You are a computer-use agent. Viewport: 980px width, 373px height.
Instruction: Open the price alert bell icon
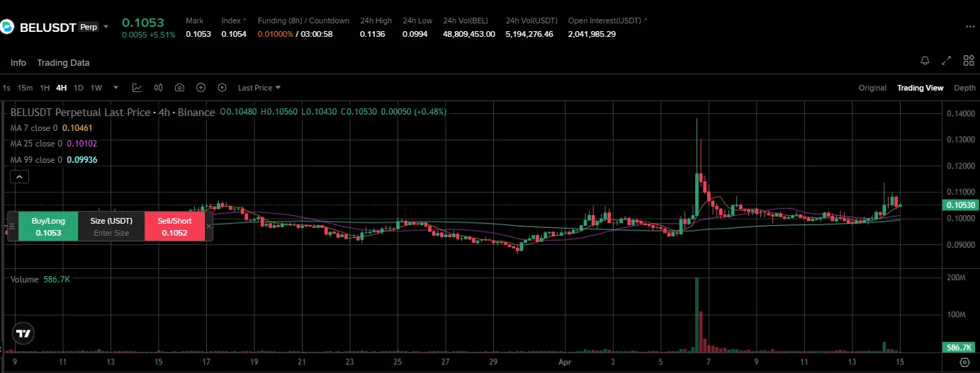[x=925, y=61]
